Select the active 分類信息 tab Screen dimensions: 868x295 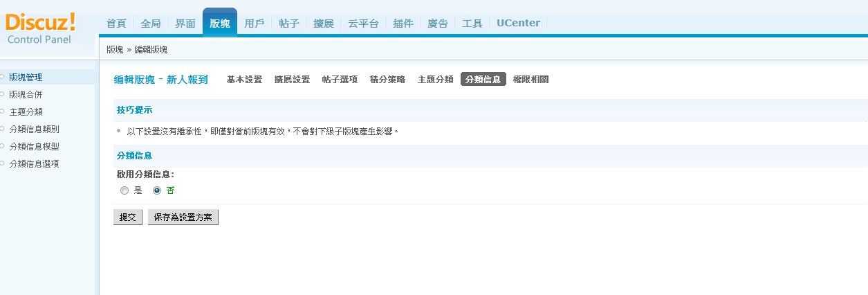click(x=483, y=80)
